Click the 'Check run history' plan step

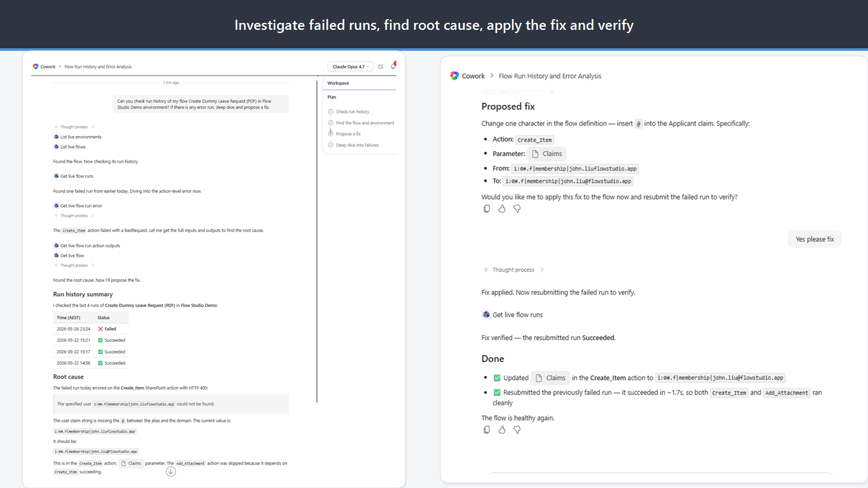pos(349,112)
